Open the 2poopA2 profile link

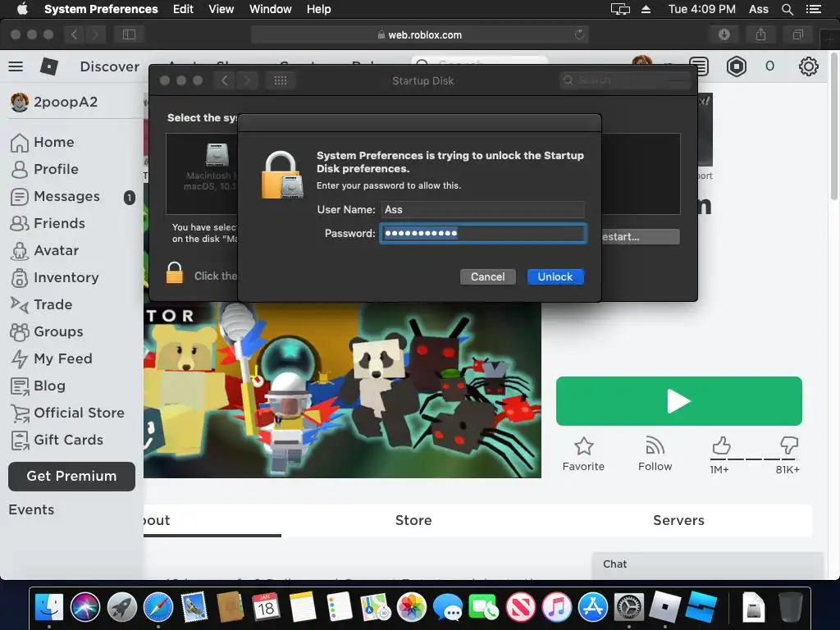[x=54, y=102]
